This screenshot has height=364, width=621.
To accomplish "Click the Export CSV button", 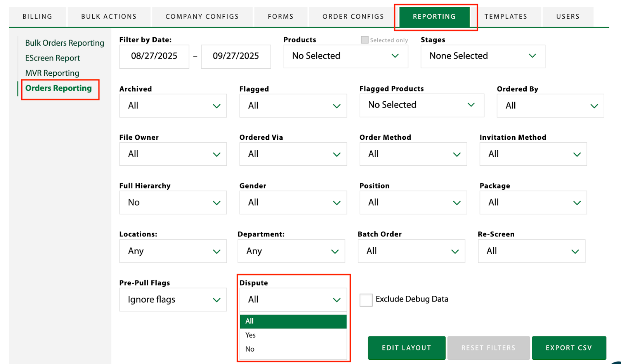I will [x=569, y=348].
